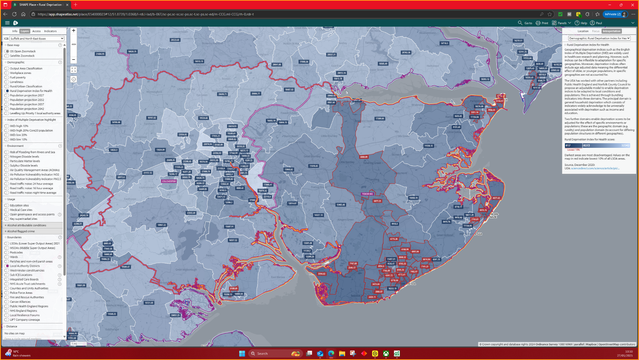639x360 pixels.
Task: Open the sciencedirect source link
Action: tap(595, 168)
